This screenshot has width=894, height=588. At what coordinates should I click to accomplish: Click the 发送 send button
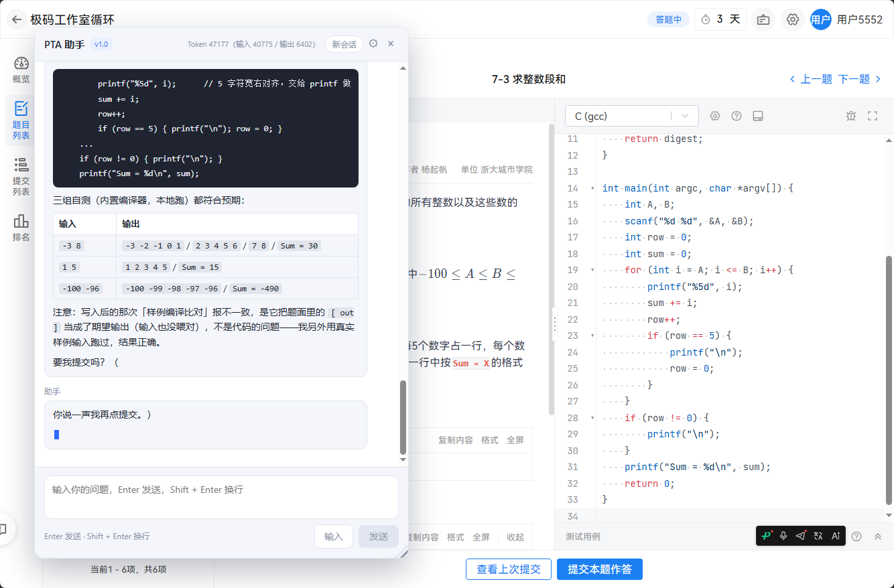point(379,536)
